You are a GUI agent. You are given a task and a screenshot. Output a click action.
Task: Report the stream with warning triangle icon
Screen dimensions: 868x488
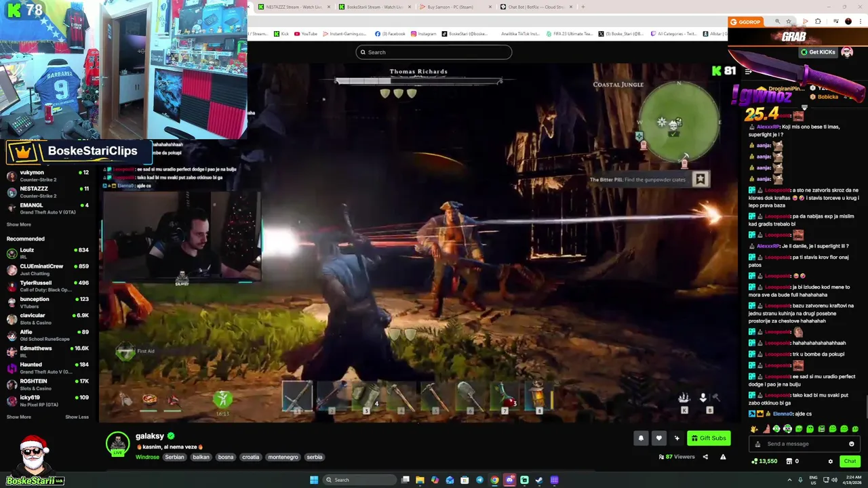pyautogui.click(x=723, y=457)
